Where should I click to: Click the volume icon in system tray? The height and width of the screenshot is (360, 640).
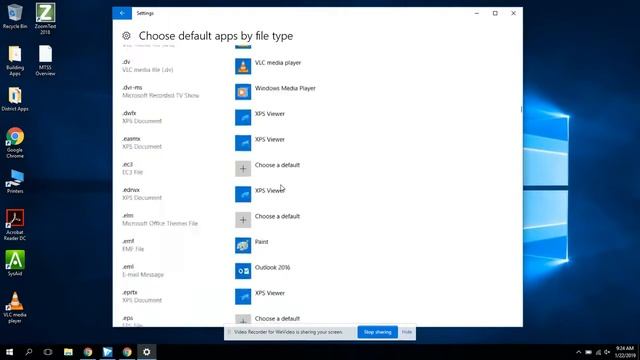point(608,352)
